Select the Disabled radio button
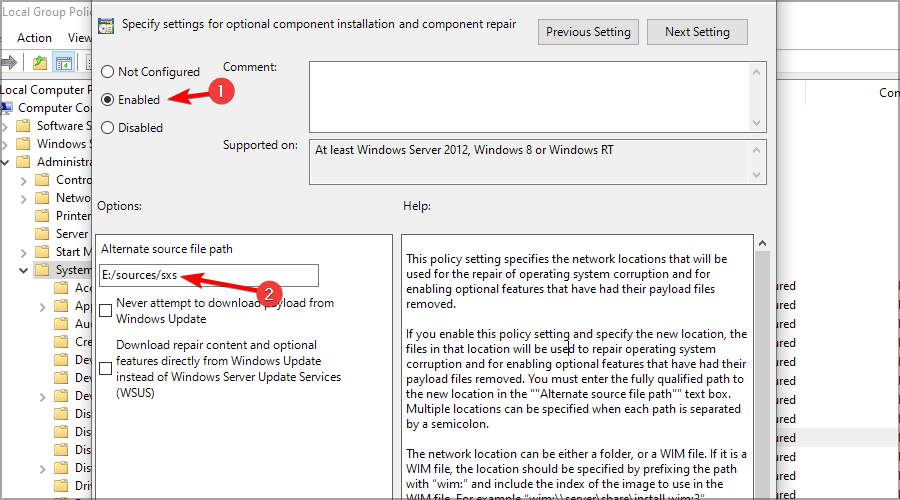Screen dimensions: 900x500 (x=107, y=127)
